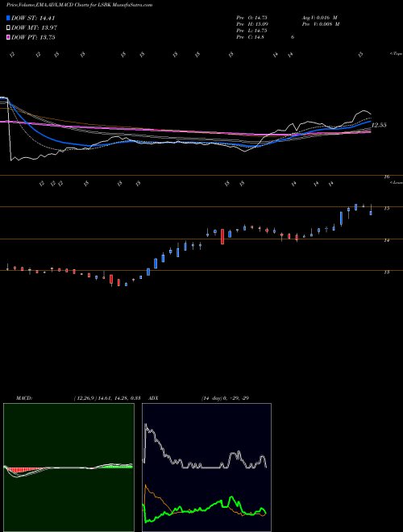
Task: Click the 'MACD:' panel heading
Action: pos(24,398)
